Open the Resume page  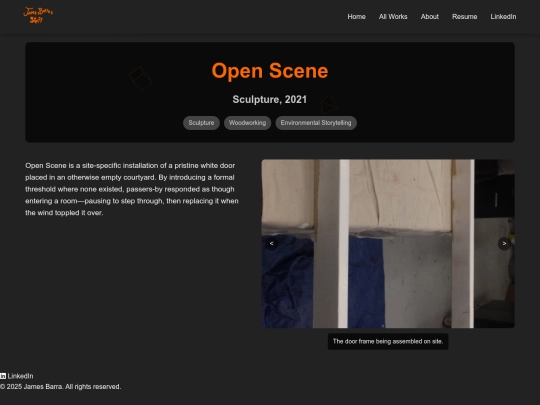pos(465,17)
